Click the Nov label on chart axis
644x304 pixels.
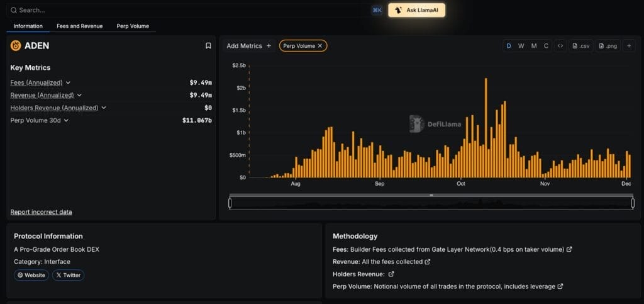click(x=545, y=184)
